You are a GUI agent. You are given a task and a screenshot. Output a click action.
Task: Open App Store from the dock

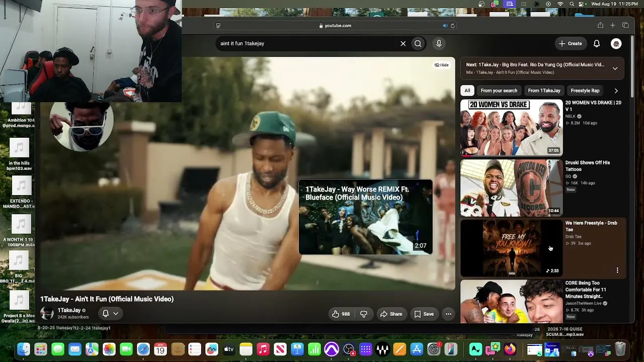(x=417, y=349)
